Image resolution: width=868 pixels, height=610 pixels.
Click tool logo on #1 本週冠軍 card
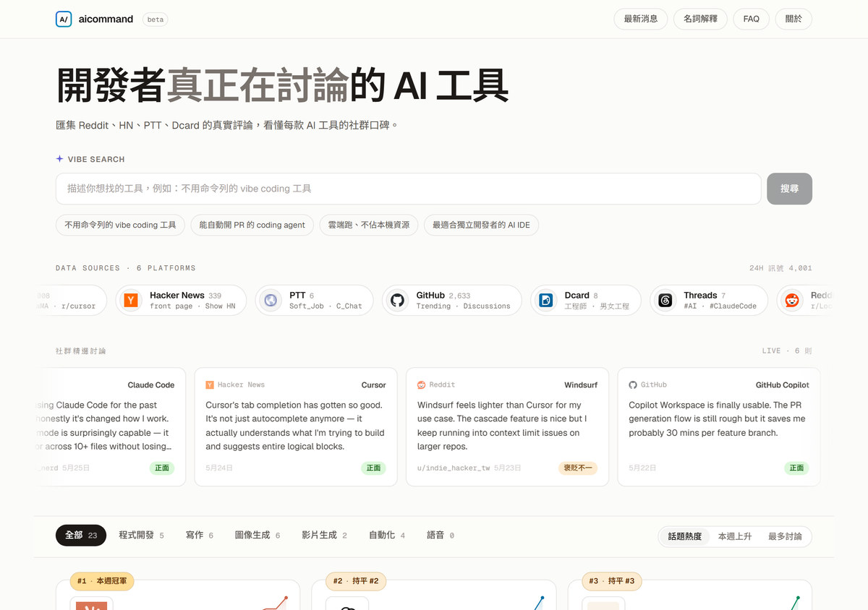coord(92,604)
